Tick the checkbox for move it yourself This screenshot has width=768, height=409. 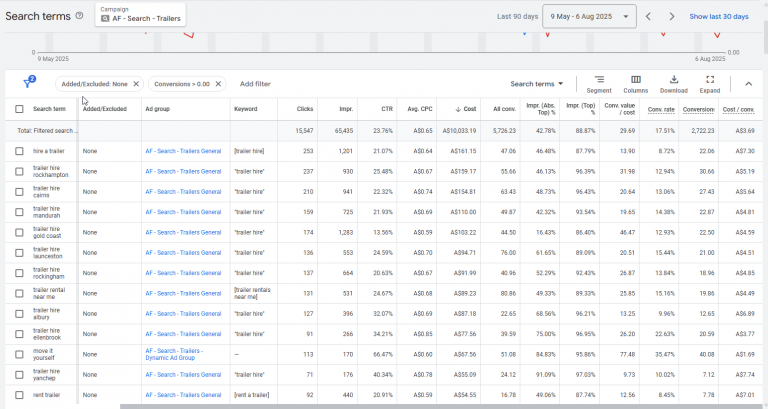click(19, 354)
